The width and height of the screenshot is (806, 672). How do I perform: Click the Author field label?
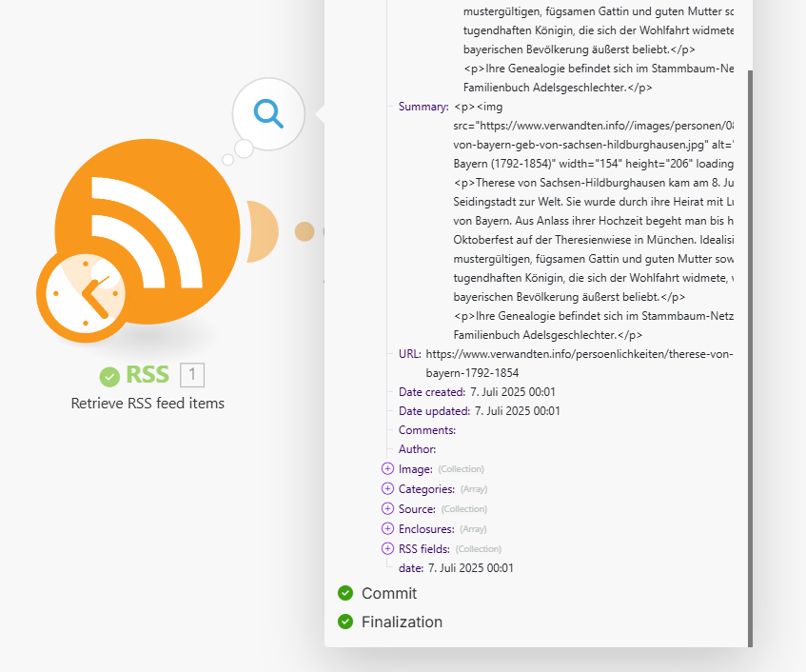pos(418,449)
